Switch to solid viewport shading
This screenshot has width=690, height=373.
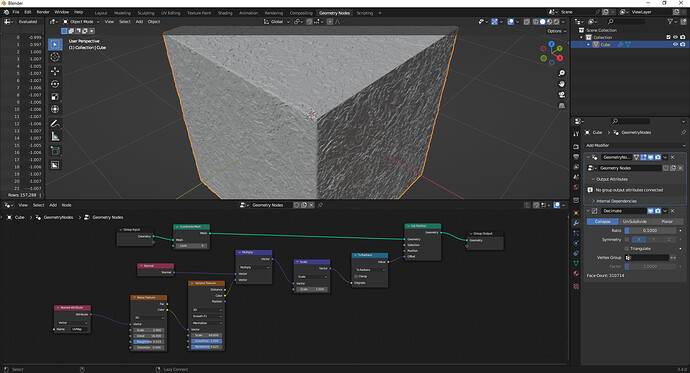(x=543, y=22)
